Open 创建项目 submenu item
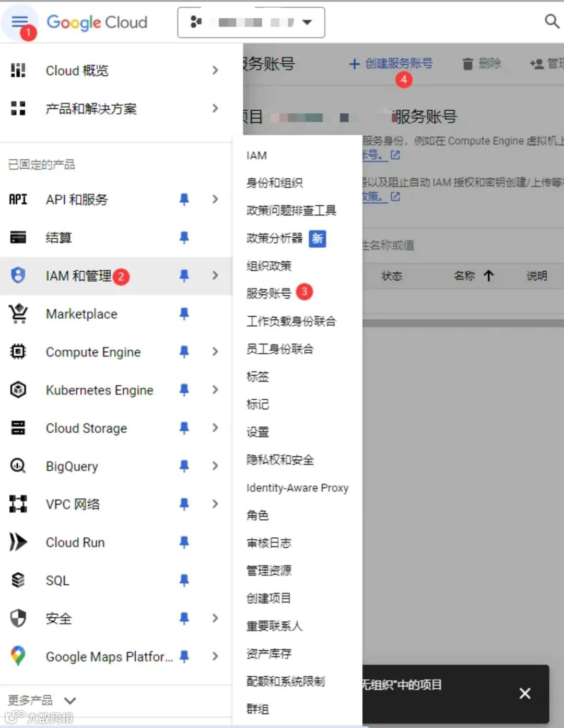The height and width of the screenshot is (728, 564). [x=268, y=598]
